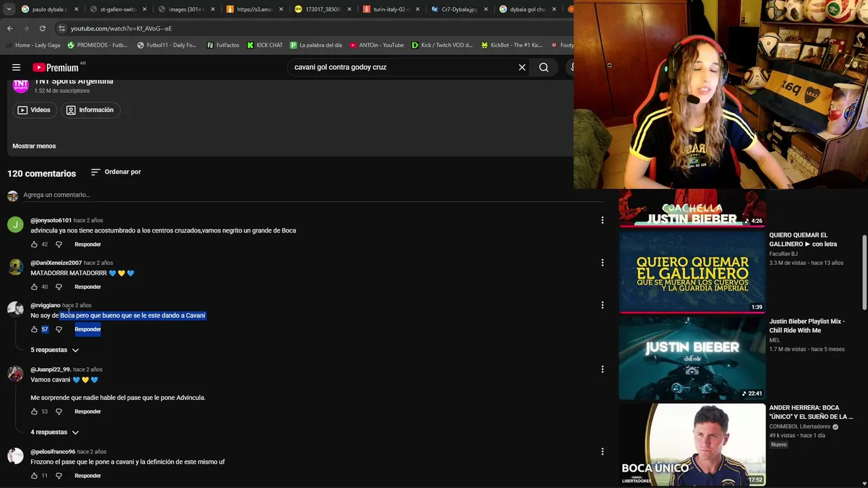Like the @Juanpi22_99 comment
The width and height of the screenshot is (868, 488).
click(34, 411)
